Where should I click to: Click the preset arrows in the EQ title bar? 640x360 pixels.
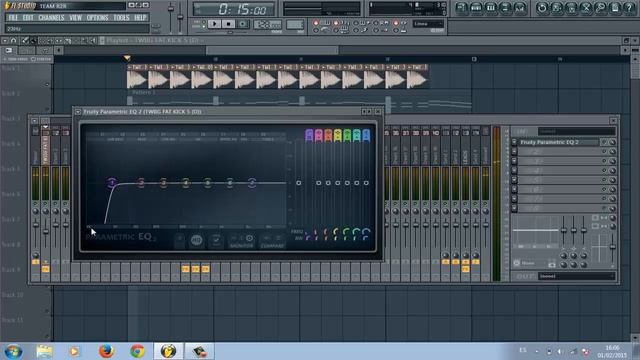tap(367, 111)
